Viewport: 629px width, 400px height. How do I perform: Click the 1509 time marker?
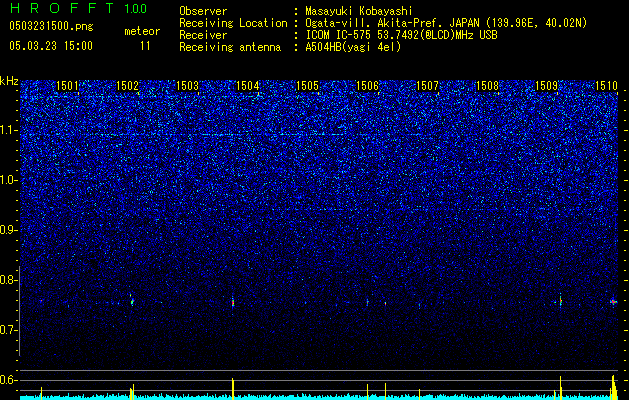(x=547, y=86)
